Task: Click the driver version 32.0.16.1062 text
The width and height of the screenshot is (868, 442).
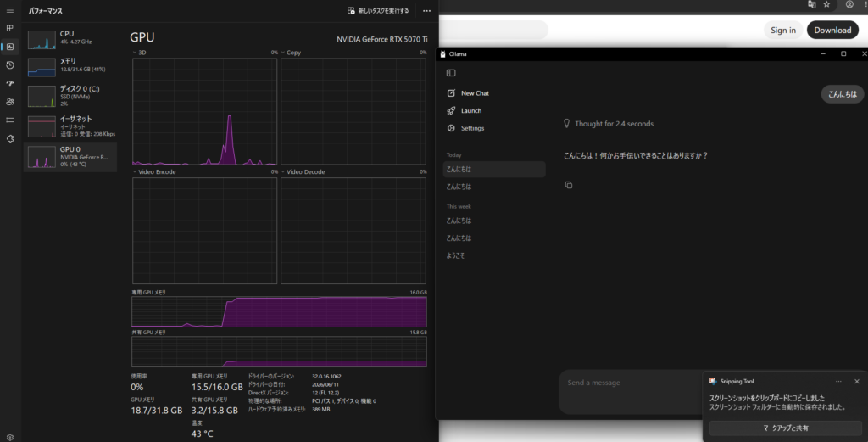Action: pyautogui.click(x=326, y=376)
